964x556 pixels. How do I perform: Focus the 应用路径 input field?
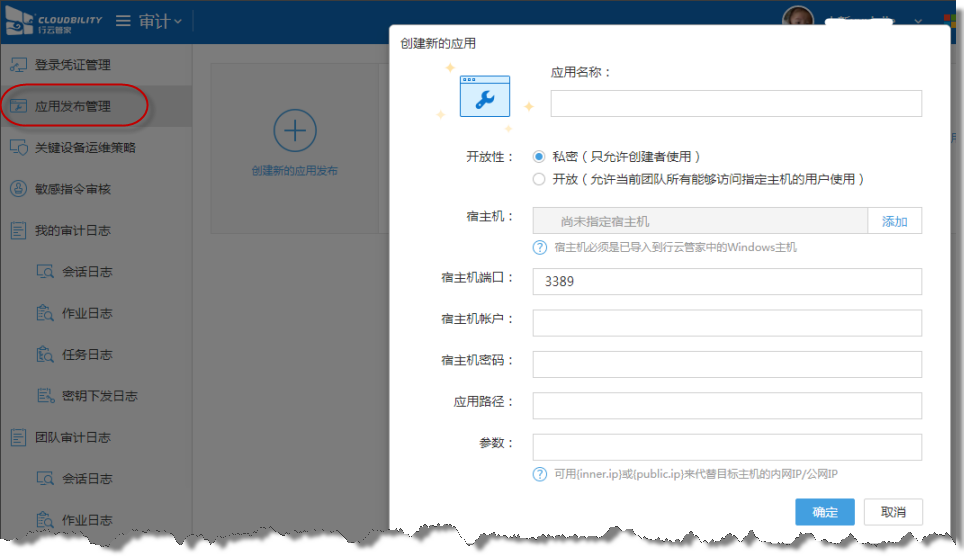point(727,405)
